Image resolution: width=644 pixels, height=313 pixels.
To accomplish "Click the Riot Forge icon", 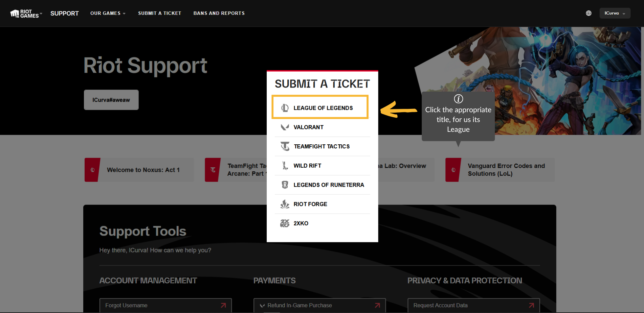I will (x=285, y=204).
